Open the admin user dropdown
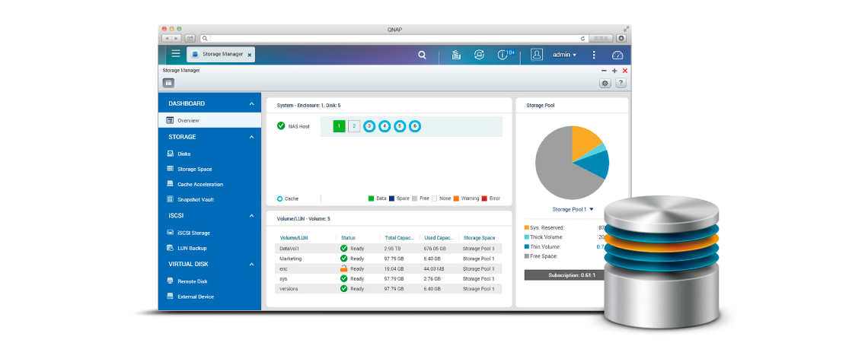The width and height of the screenshot is (868, 346). [564, 55]
